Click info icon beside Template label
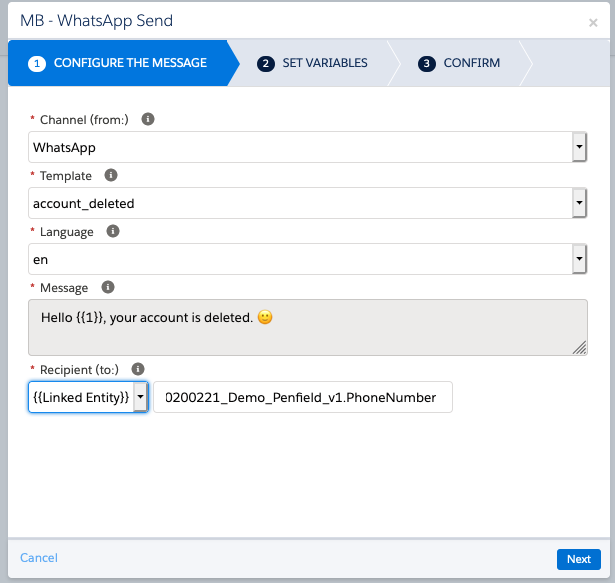The height and width of the screenshot is (583, 615). (x=111, y=175)
